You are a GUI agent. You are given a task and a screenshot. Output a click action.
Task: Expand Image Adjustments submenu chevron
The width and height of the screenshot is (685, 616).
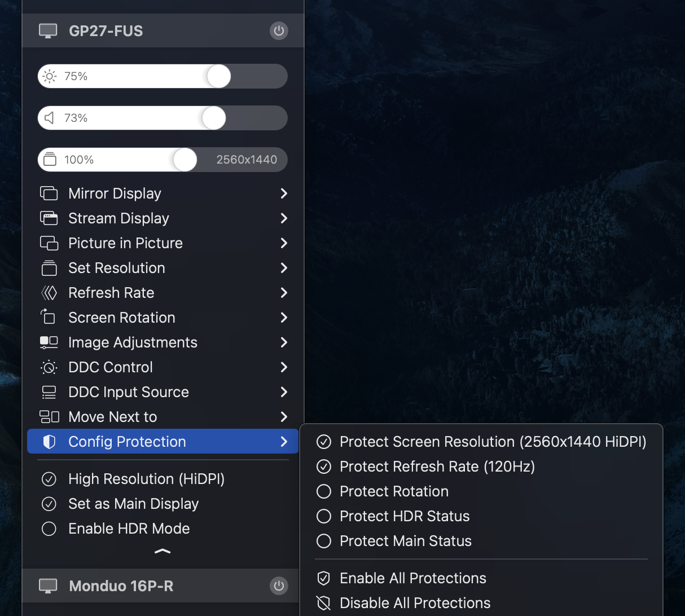coord(284,342)
